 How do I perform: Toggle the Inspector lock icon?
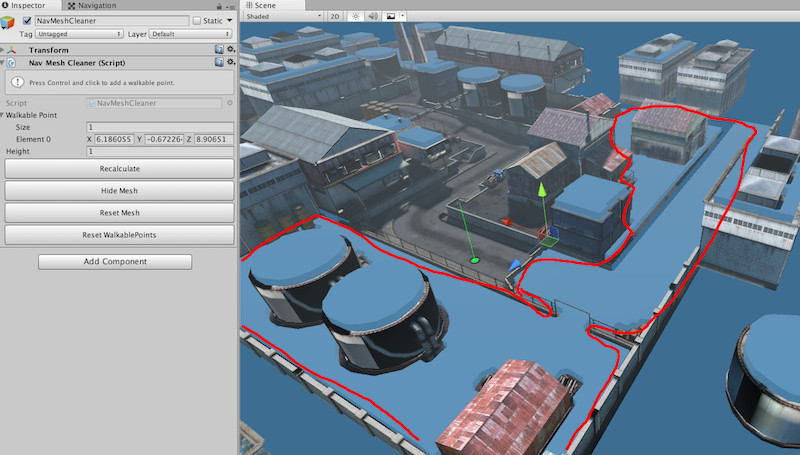(x=219, y=6)
